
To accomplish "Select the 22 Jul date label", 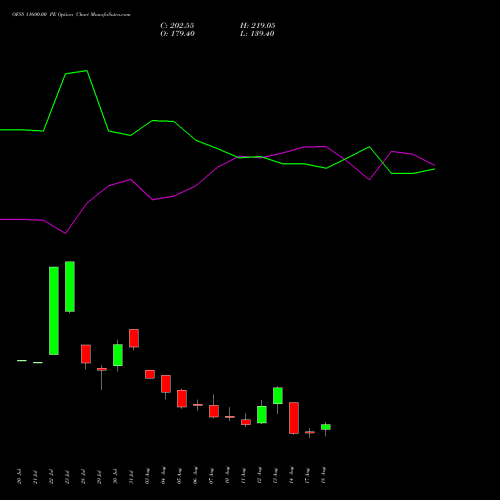I will pyautogui.click(x=51, y=477).
